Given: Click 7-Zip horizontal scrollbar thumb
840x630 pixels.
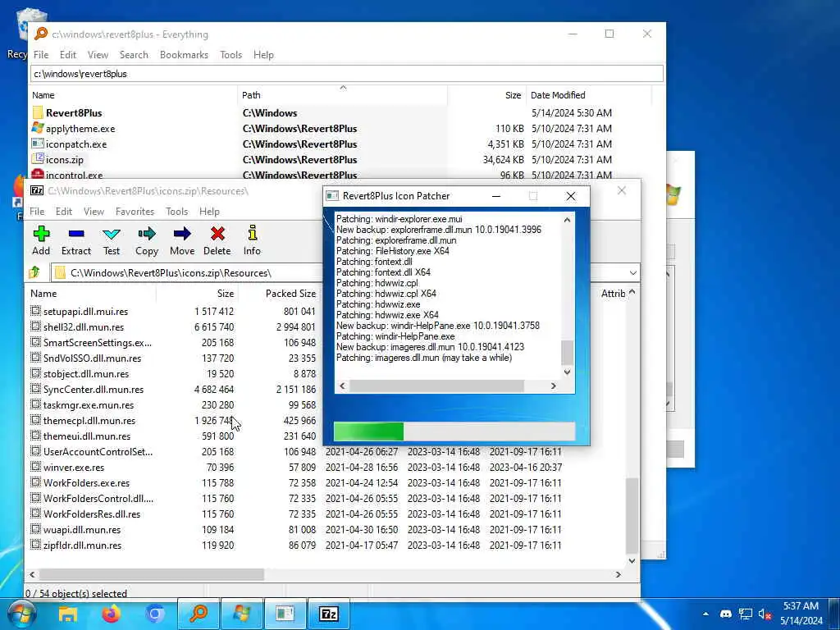Looking at the screenshot, I should pyautogui.click(x=152, y=574).
